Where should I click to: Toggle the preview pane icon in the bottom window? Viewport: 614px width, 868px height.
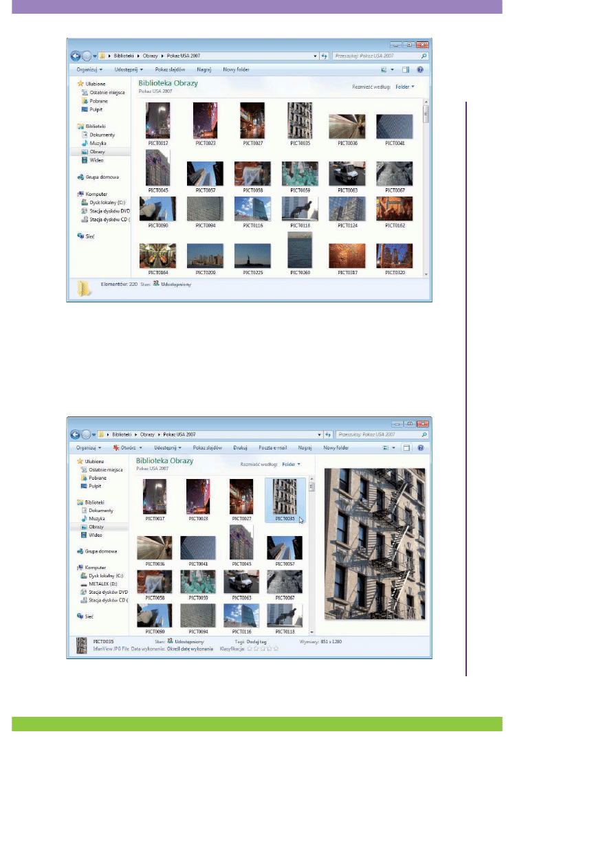coord(406,448)
